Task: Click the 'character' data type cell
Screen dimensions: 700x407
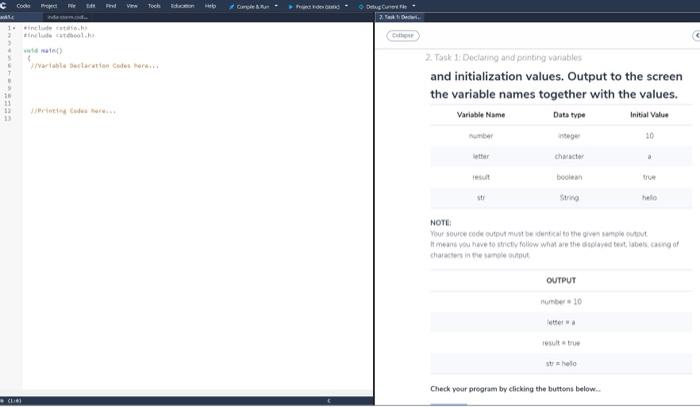Action: (x=569, y=156)
